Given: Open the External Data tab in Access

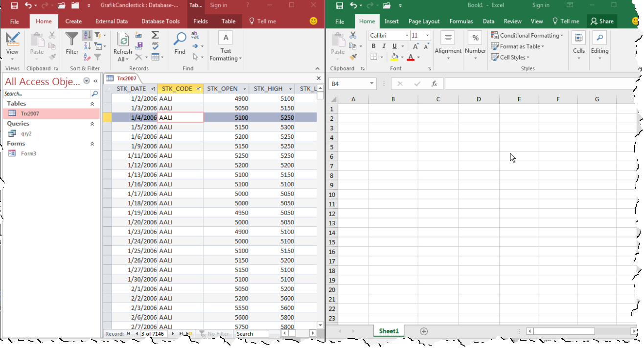Looking at the screenshot, I should tap(112, 21).
